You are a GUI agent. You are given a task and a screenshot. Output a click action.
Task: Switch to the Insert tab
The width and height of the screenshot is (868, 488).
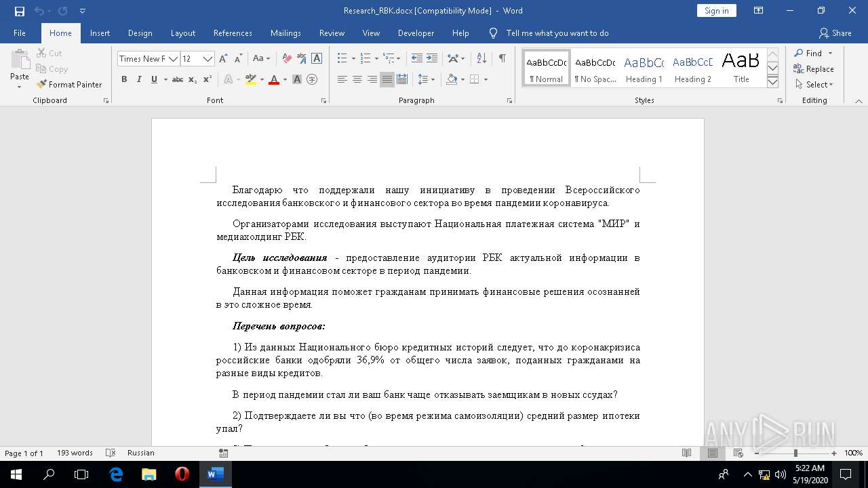pyautogui.click(x=100, y=33)
